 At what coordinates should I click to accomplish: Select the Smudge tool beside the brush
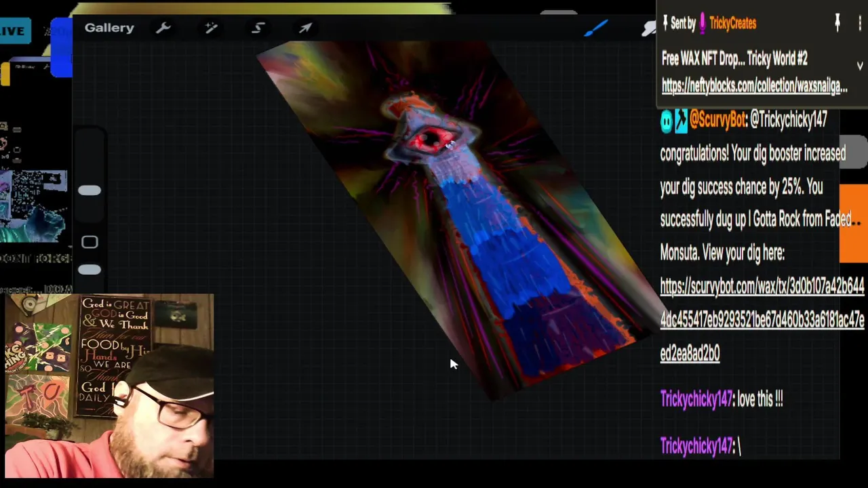tap(649, 28)
